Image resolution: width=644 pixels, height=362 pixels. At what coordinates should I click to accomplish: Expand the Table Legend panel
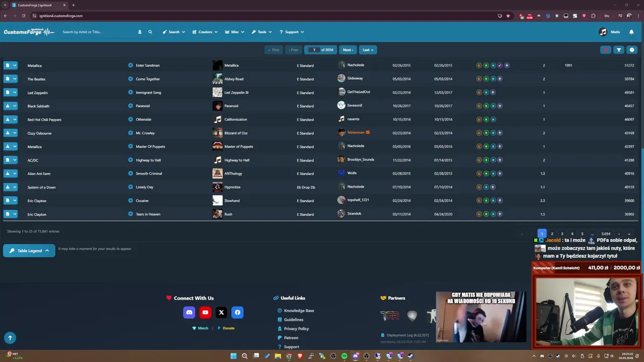(29, 250)
